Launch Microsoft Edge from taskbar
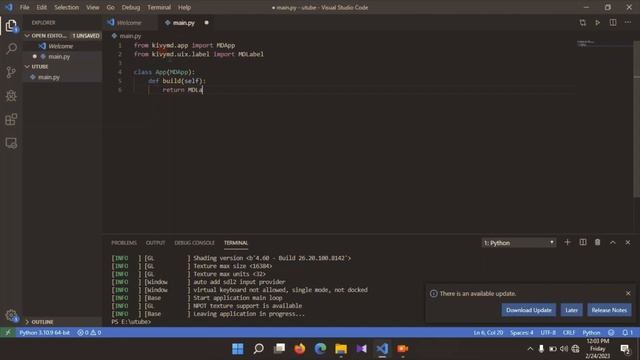This screenshot has width=640, height=360. 320,349
